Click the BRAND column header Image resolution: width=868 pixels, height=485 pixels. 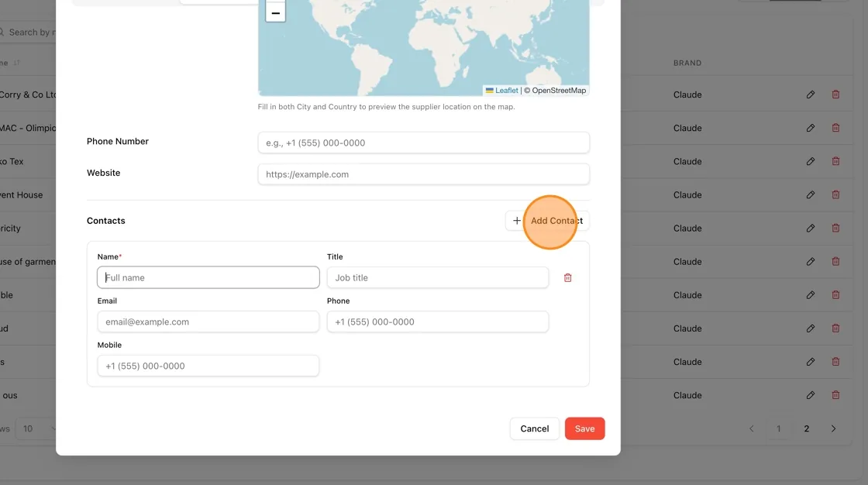pyautogui.click(x=687, y=63)
